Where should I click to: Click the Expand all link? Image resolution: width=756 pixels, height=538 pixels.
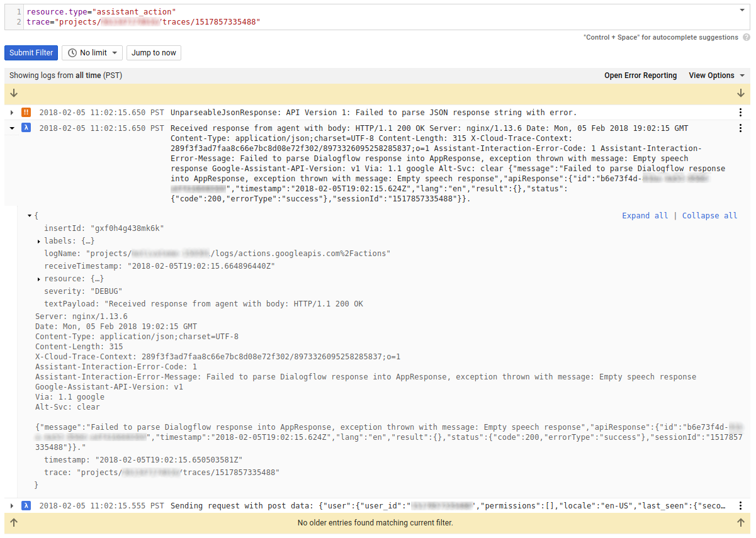pyautogui.click(x=645, y=216)
